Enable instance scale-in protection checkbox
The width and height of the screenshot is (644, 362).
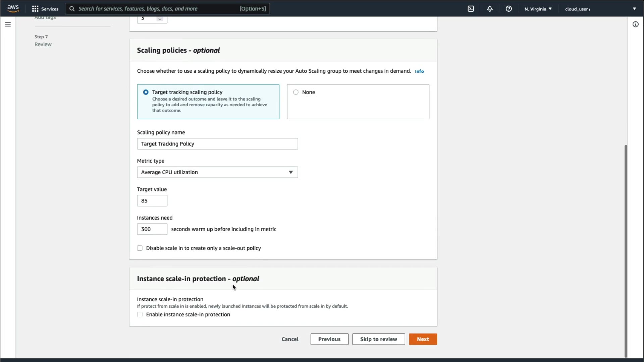pyautogui.click(x=140, y=314)
